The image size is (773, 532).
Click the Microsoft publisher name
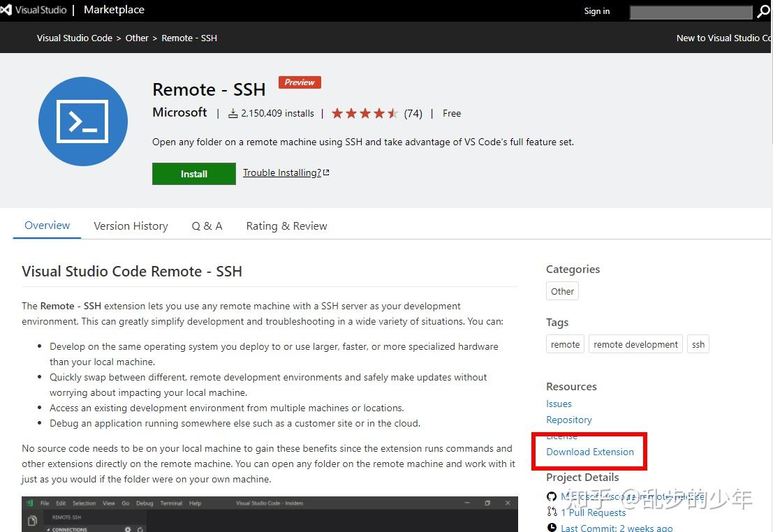(179, 112)
